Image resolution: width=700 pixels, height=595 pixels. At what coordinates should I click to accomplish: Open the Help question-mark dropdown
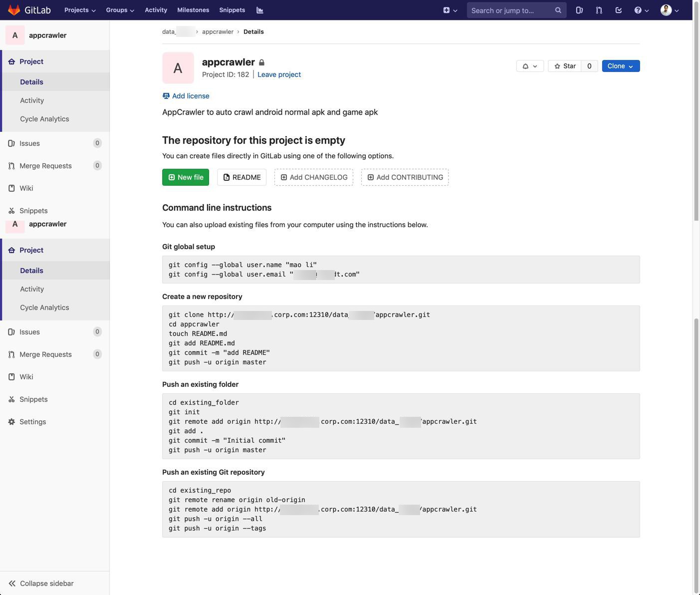click(x=641, y=10)
